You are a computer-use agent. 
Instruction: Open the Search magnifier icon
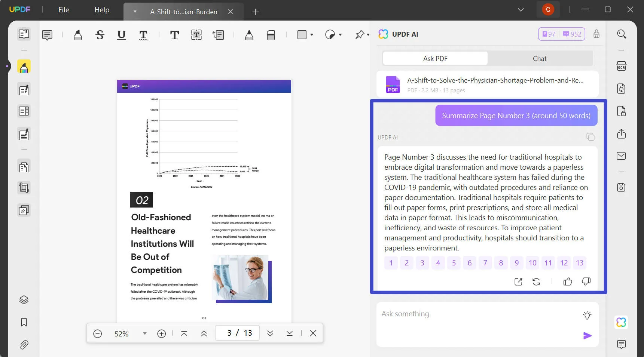click(622, 34)
